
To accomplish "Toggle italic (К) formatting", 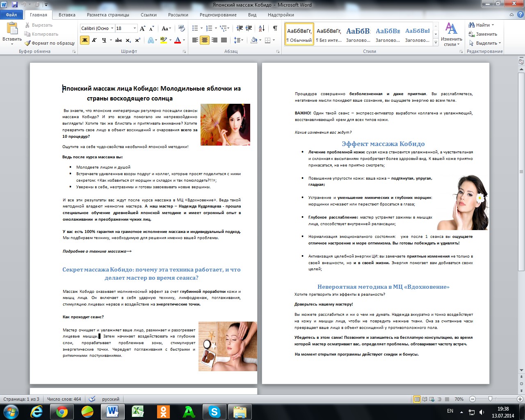I will point(94,40).
